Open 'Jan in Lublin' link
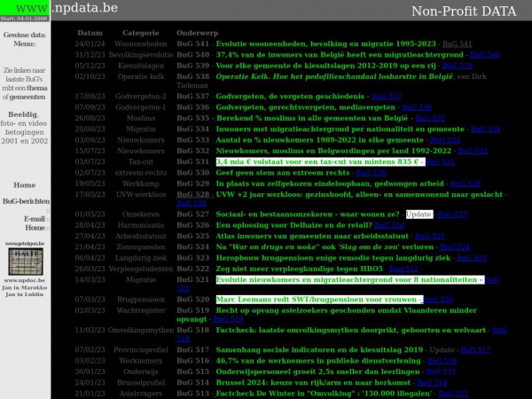Image resolution: width=532 pixels, height=399 pixels. tap(25, 294)
